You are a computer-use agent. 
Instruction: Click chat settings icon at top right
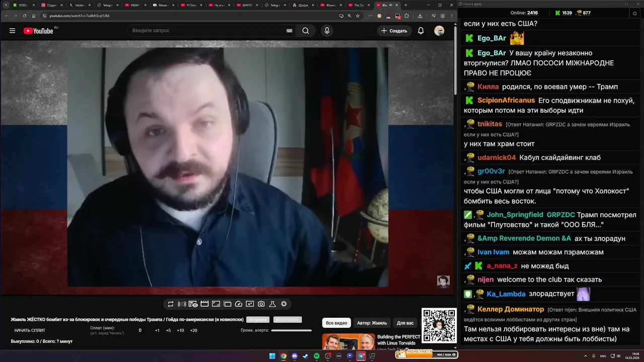634,14
